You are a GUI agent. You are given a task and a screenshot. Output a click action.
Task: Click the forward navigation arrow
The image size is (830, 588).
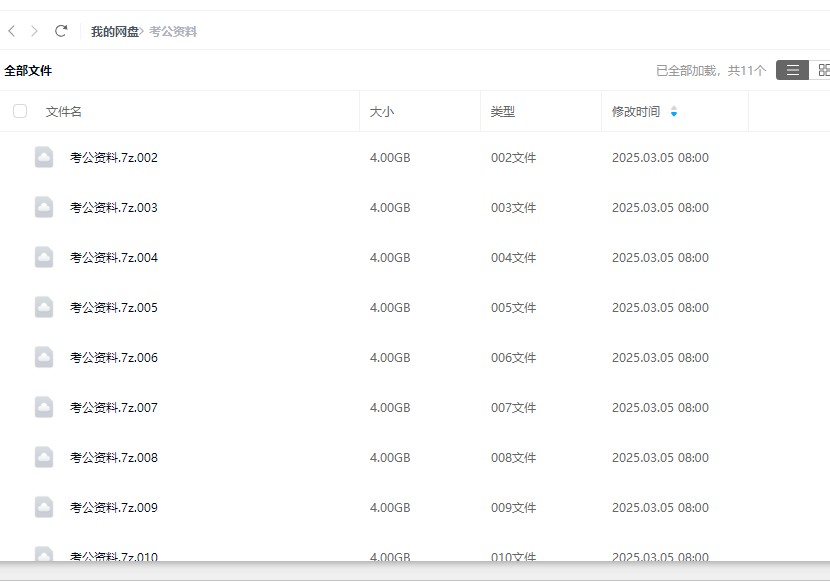point(35,31)
